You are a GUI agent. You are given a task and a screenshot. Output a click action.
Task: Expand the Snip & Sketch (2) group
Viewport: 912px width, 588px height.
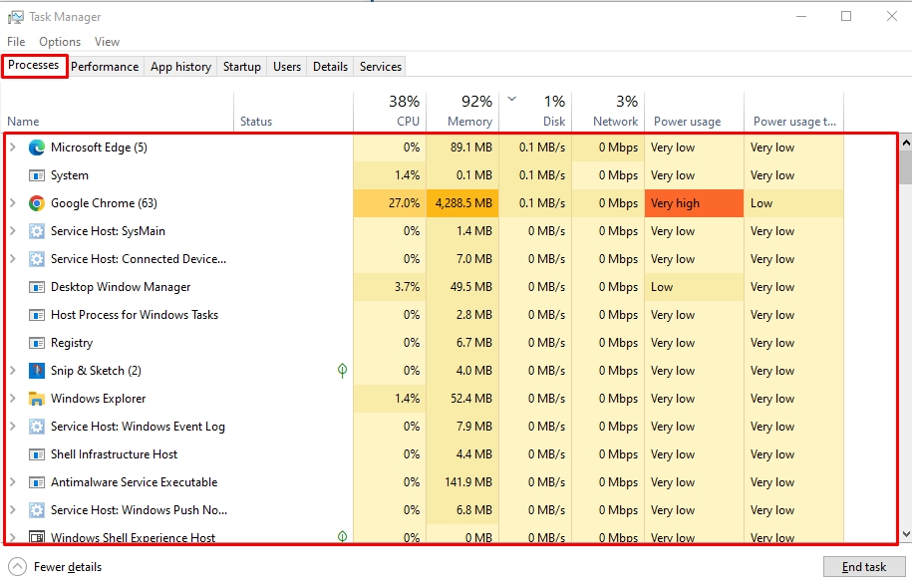click(13, 371)
